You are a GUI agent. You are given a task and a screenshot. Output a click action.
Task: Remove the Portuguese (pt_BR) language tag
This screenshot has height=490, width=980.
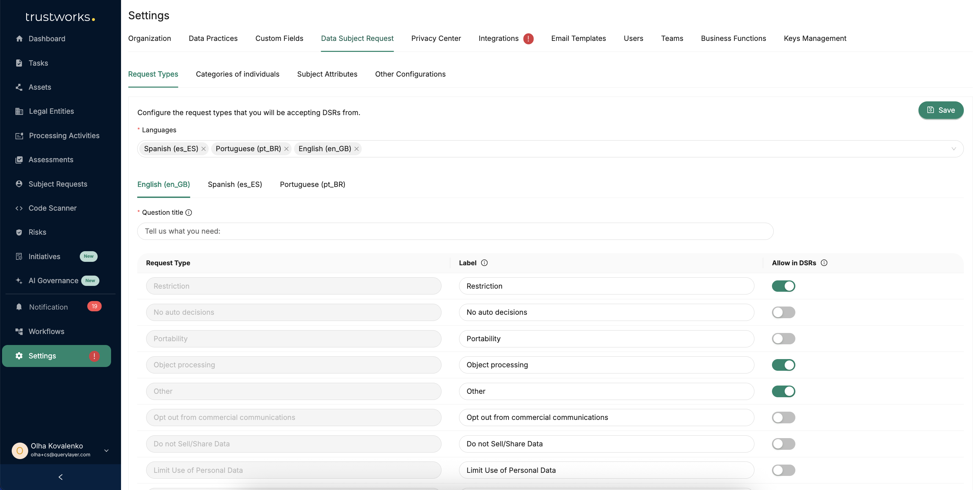[x=286, y=149]
